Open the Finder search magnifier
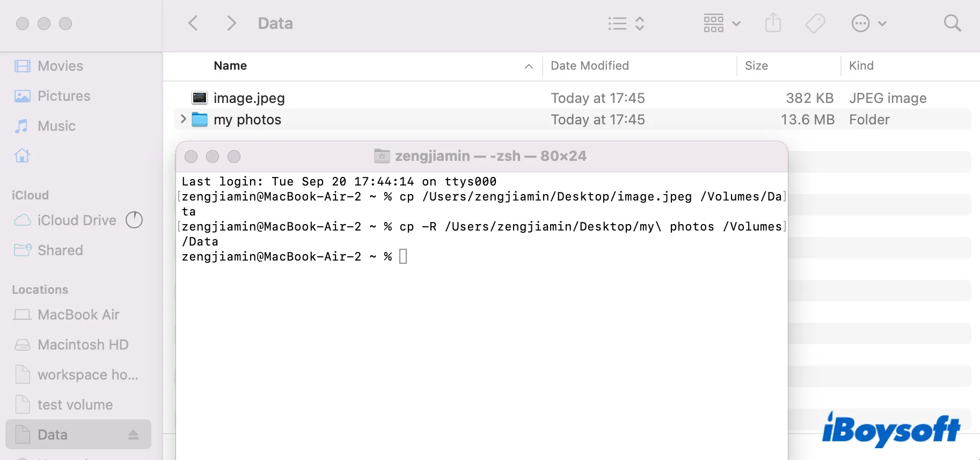 coord(952,24)
